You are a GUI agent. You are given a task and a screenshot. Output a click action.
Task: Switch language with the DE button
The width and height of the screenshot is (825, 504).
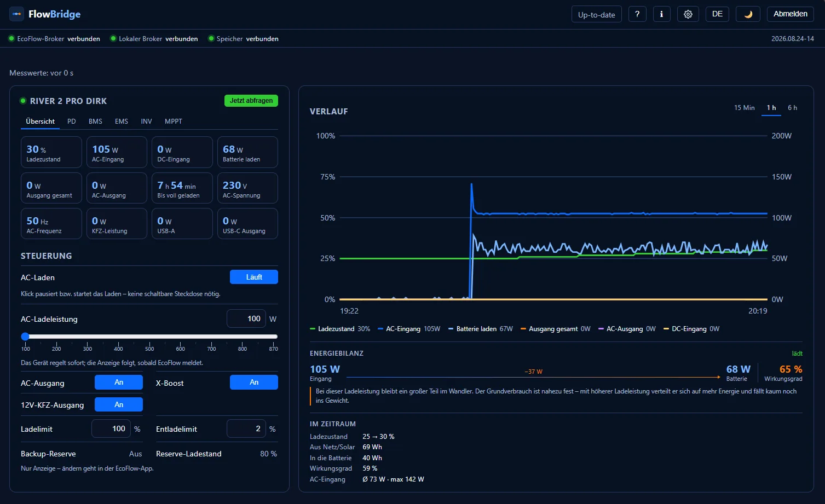pos(717,14)
